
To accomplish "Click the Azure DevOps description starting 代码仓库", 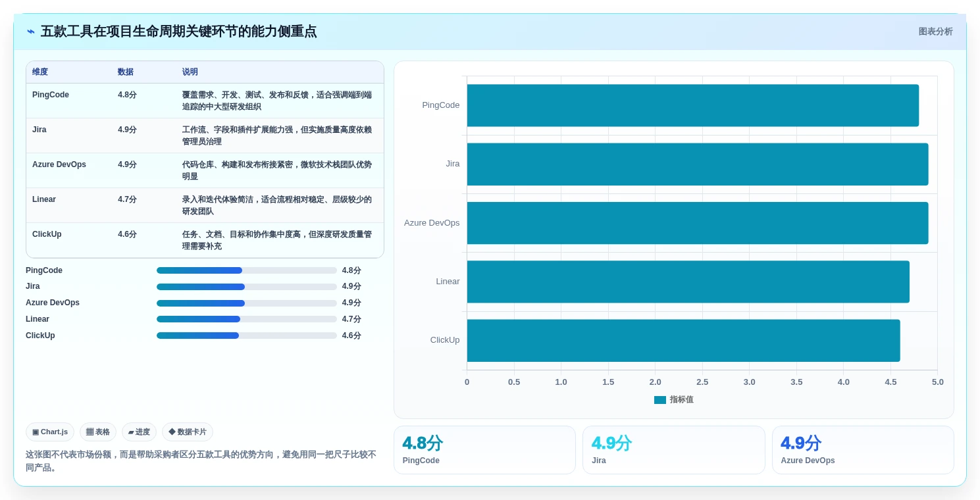I will pos(277,170).
